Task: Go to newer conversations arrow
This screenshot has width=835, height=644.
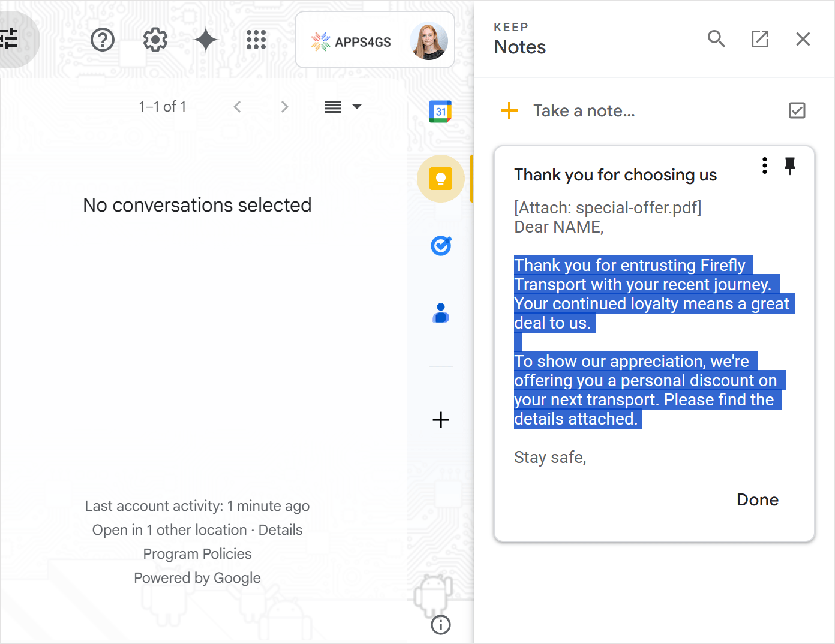Action: (238, 107)
